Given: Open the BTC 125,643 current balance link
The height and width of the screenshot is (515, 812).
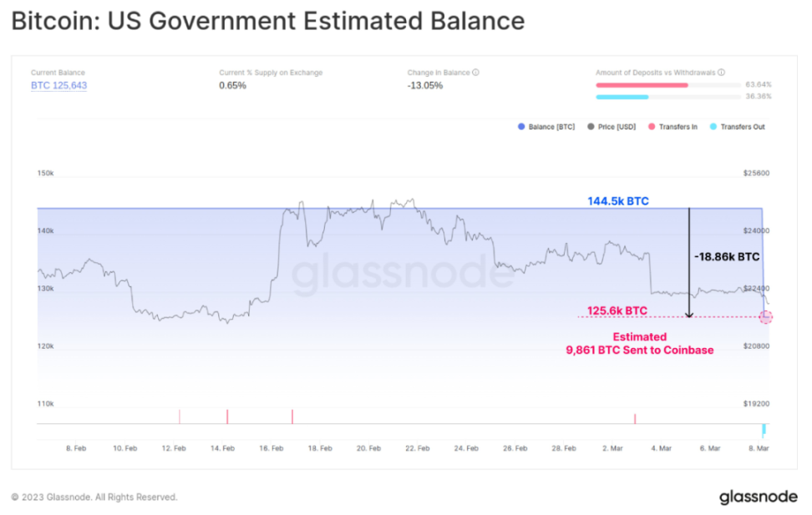Looking at the screenshot, I should 58,86.
